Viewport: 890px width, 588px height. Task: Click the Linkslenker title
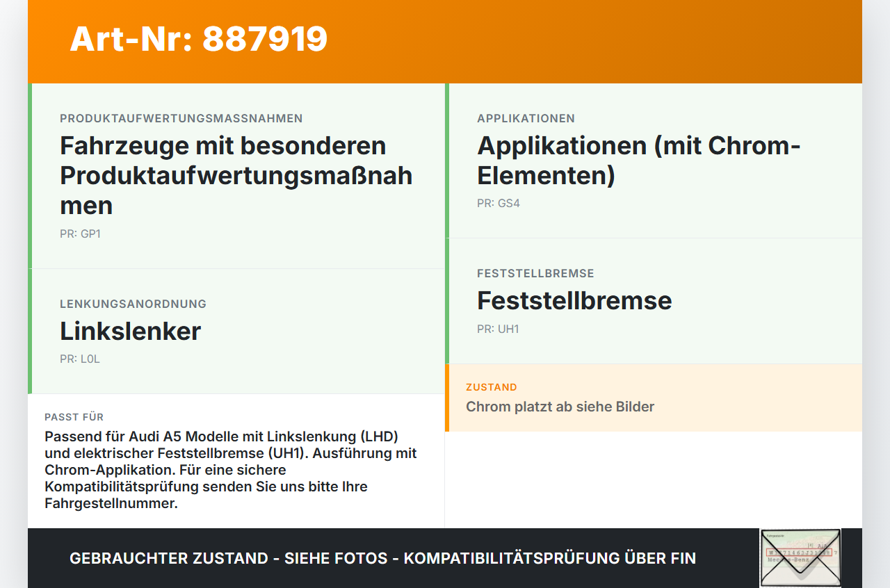[131, 331]
